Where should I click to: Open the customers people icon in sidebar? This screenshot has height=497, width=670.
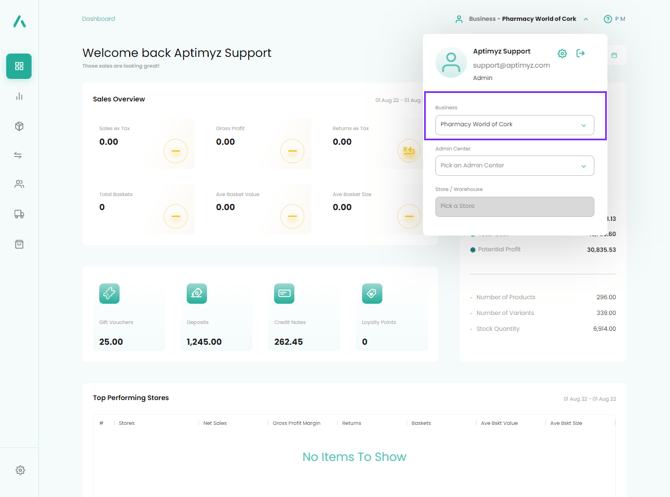coord(19,184)
